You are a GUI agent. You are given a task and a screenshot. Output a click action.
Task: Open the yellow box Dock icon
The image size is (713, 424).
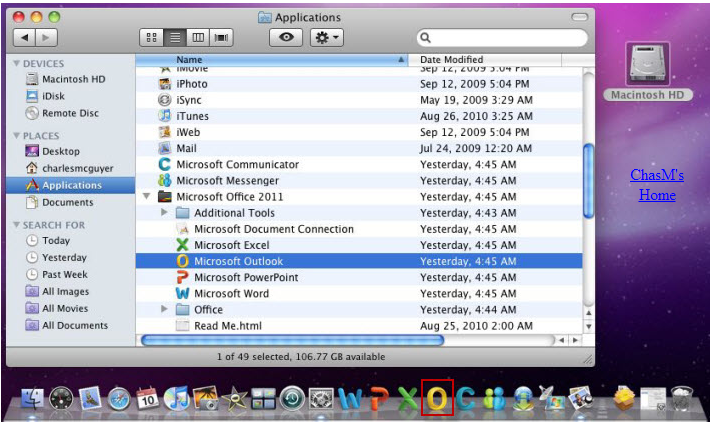[x=625, y=399]
